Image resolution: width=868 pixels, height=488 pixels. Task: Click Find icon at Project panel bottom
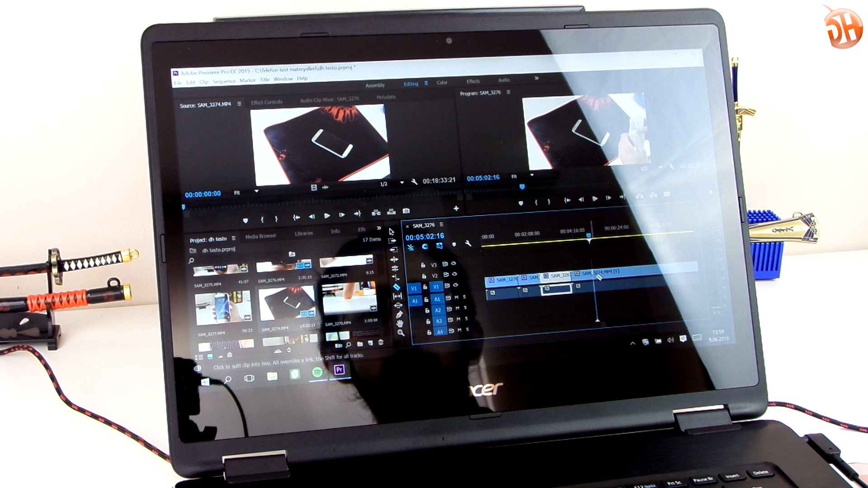pos(348,345)
